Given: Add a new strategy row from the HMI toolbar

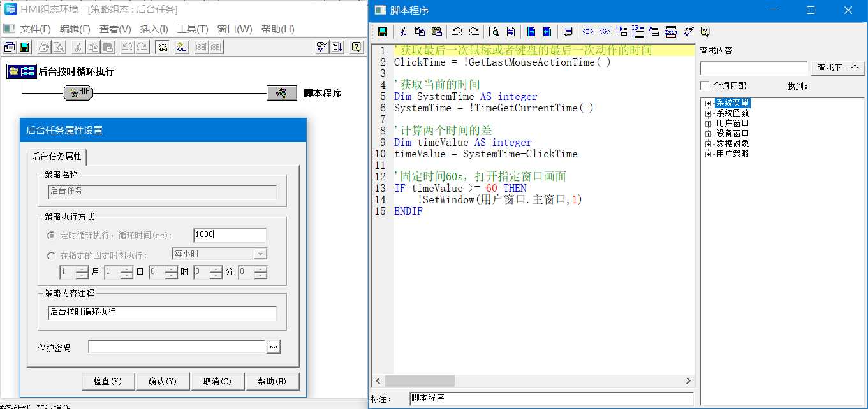Looking at the screenshot, I should (x=182, y=47).
